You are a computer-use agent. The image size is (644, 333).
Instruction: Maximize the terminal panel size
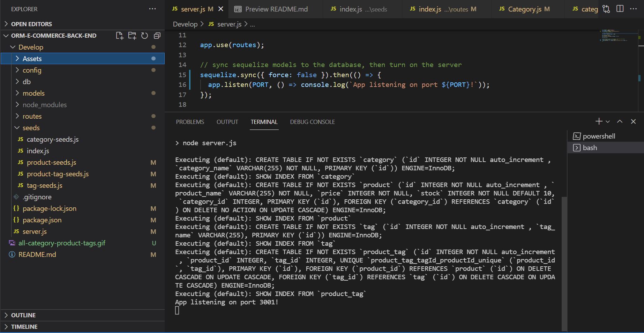click(620, 121)
